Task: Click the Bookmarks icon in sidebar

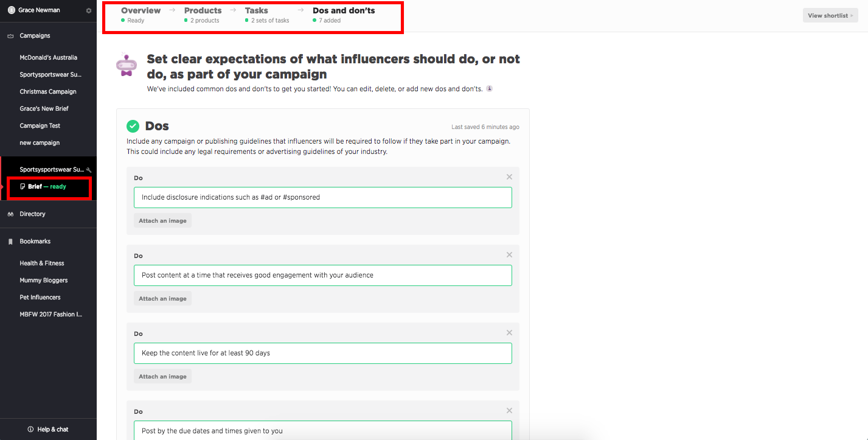Action: click(x=10, y=242)
